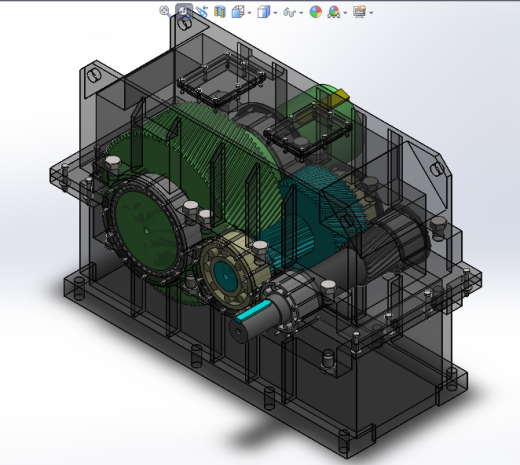This screenshot has width=520, height=465.
Task: Toggle the Section View tool
Action: coord(220,12)
